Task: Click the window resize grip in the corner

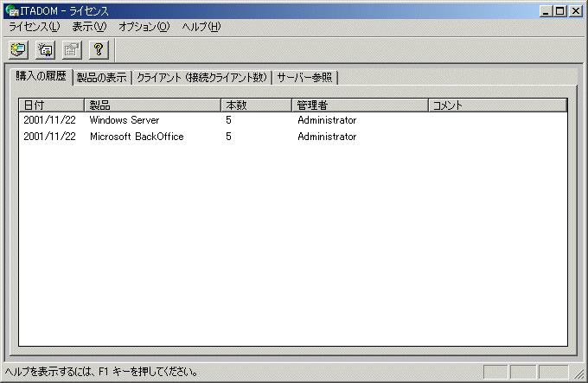Action: (x=579, y=373)
